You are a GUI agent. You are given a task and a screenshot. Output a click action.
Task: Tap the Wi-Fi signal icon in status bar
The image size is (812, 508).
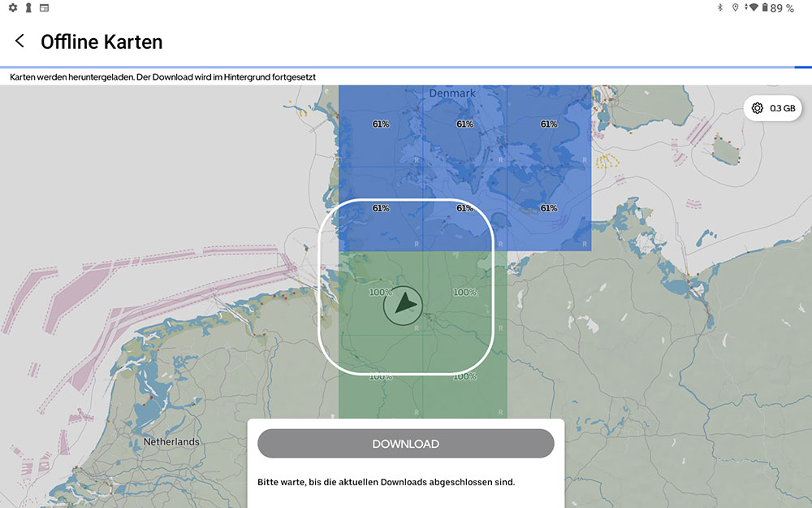coord(754,8)
